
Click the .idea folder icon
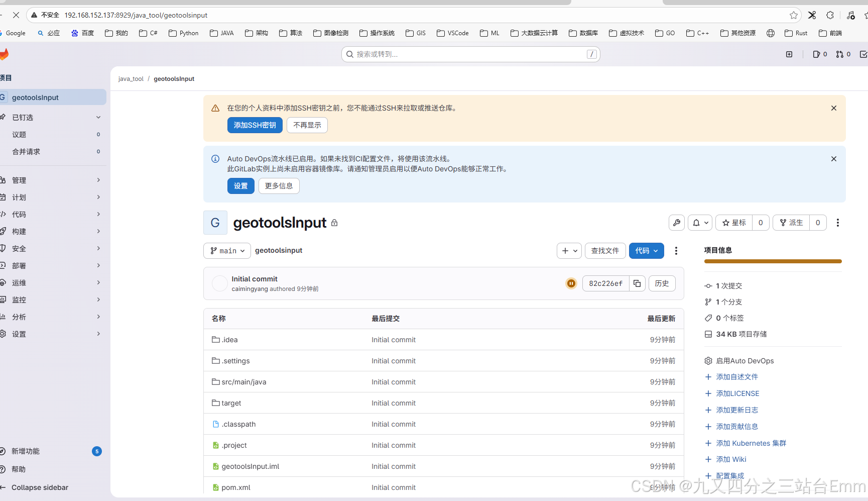tap(216, 340)
